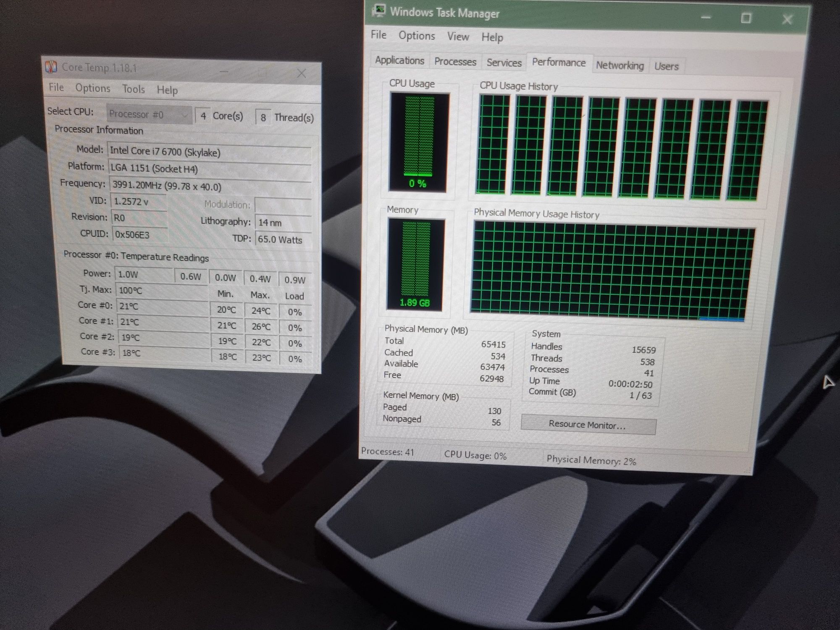
Task: Open Task Manager File menu
Action: [x=378, y=35]
